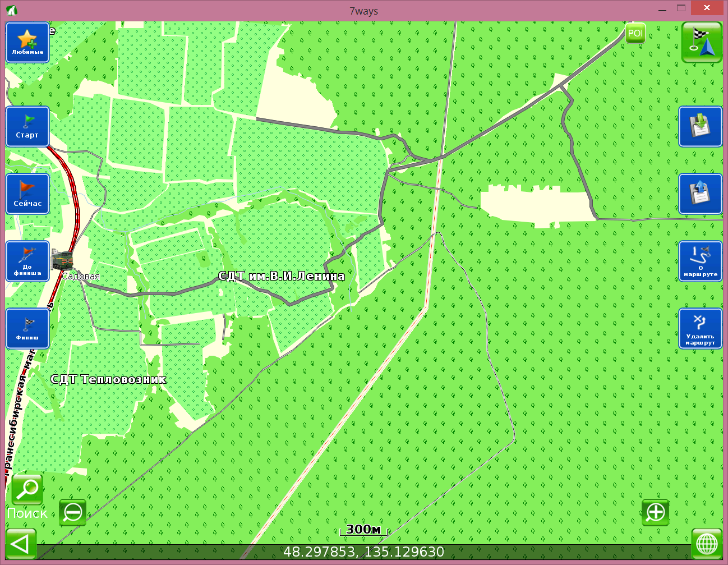Set destination with Финиш checkered flag
728x565 pixels.
27,329
